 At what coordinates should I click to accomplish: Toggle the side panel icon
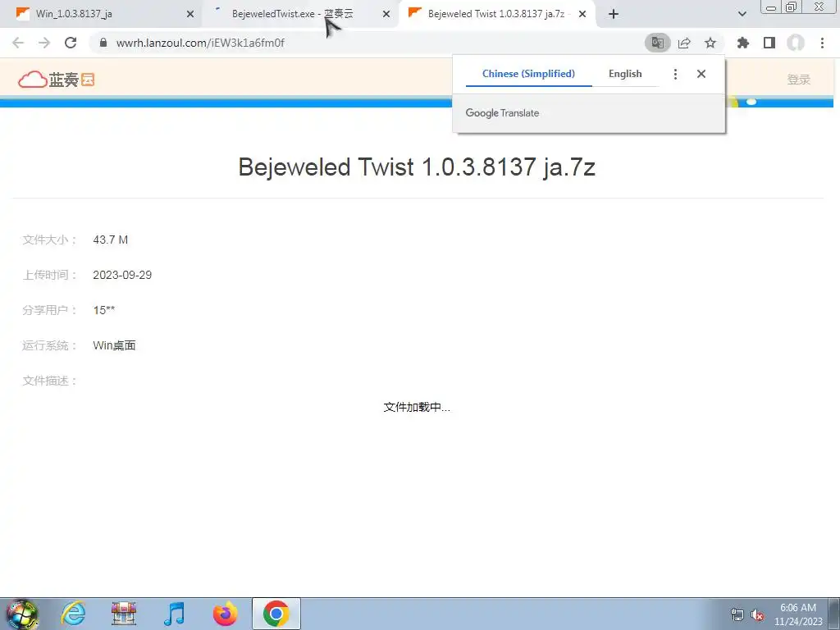[769, 43]
